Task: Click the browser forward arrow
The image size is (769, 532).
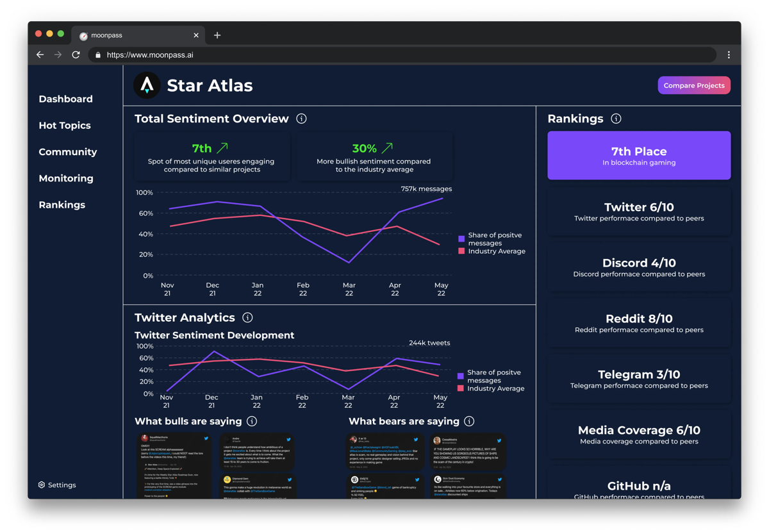Action: coord(58,55)
